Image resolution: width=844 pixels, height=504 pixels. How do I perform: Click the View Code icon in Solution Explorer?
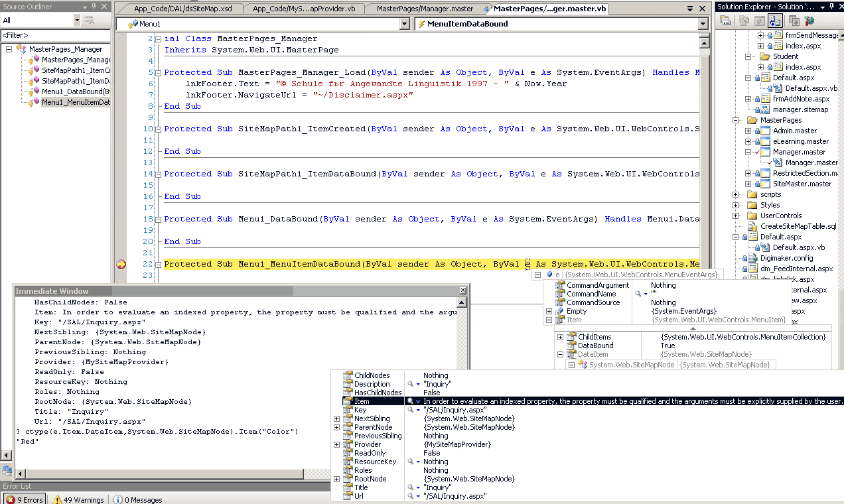tap(775, 21)
